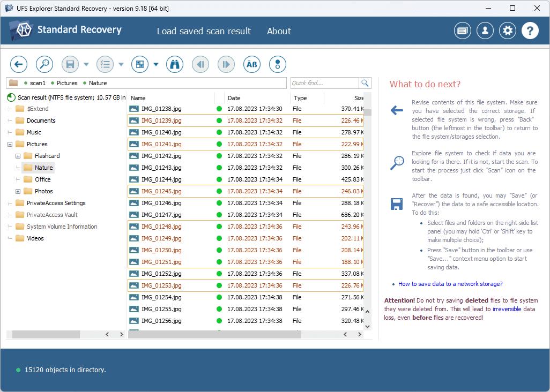Open the log window icon in header
Image resolution: width=550 pixels, height=392 pixels.
pyautogui.click(x=463, y=31)
